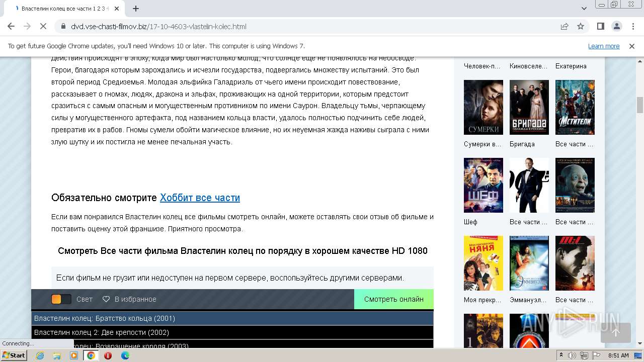The width and height of the screenshot is (644, 362).
Task: Select Властелин колец 2: Две крепости (2002)
Action: pyautogui.click(x=232, y=332)
